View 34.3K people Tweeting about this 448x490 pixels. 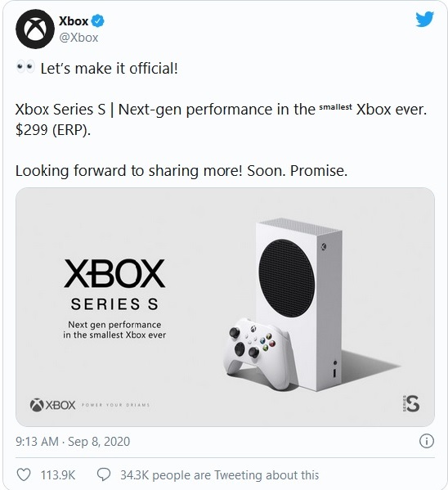pos(219,475)
